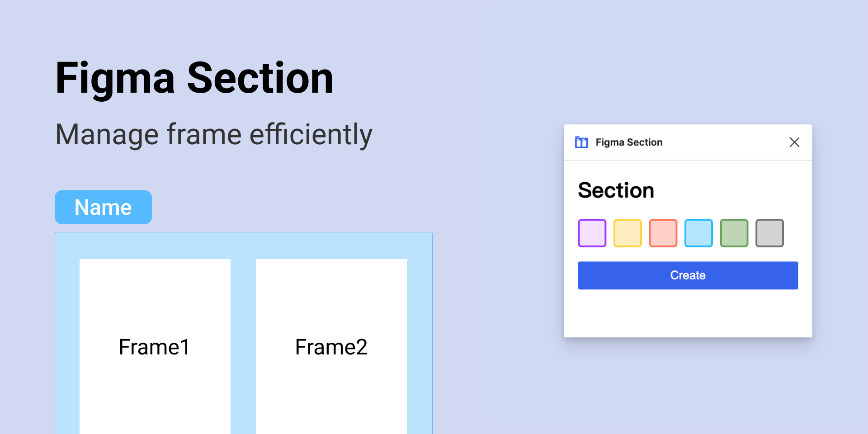This screenshot has width=868, height=434.
Task: Select the Frame2 white frame
Action: [331, 346]
